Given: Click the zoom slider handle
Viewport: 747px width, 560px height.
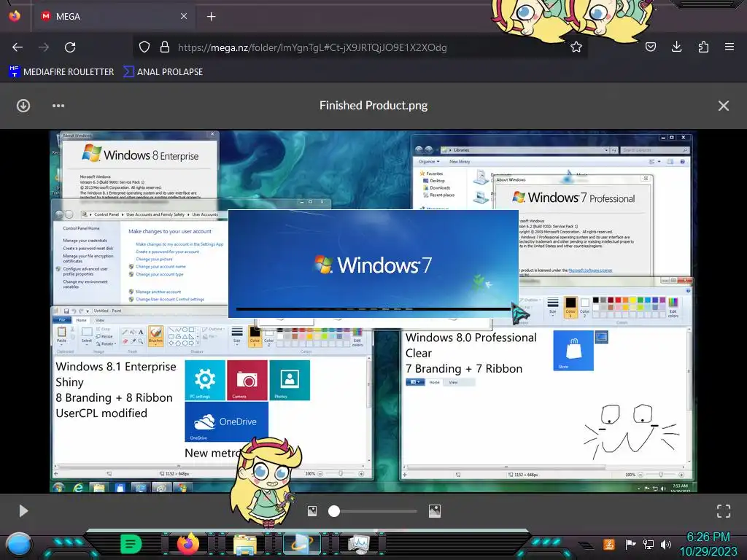Looking at the screenshot, I should pos(334,511).
